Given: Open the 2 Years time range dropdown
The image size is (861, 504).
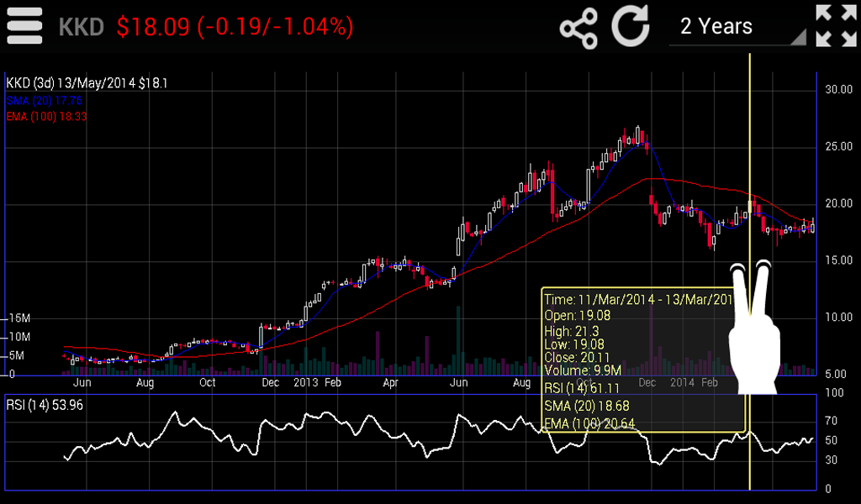Looking at the screenshot, I should 737,27.
